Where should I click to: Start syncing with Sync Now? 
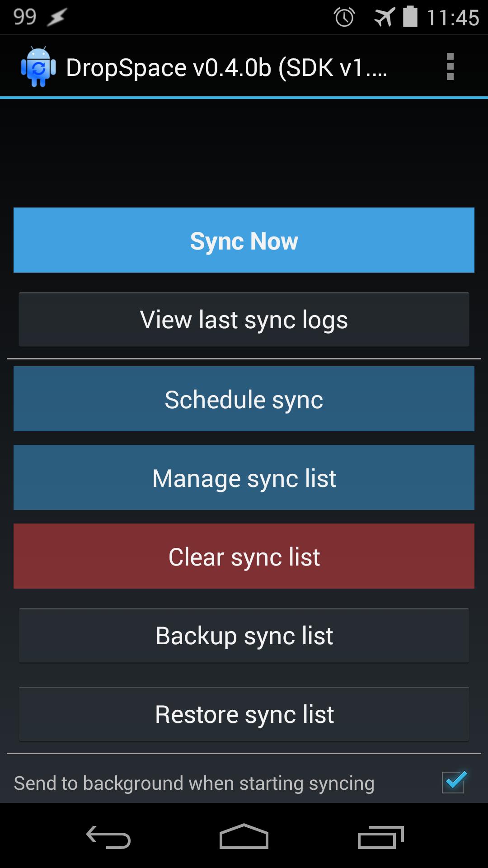[244, 240]
